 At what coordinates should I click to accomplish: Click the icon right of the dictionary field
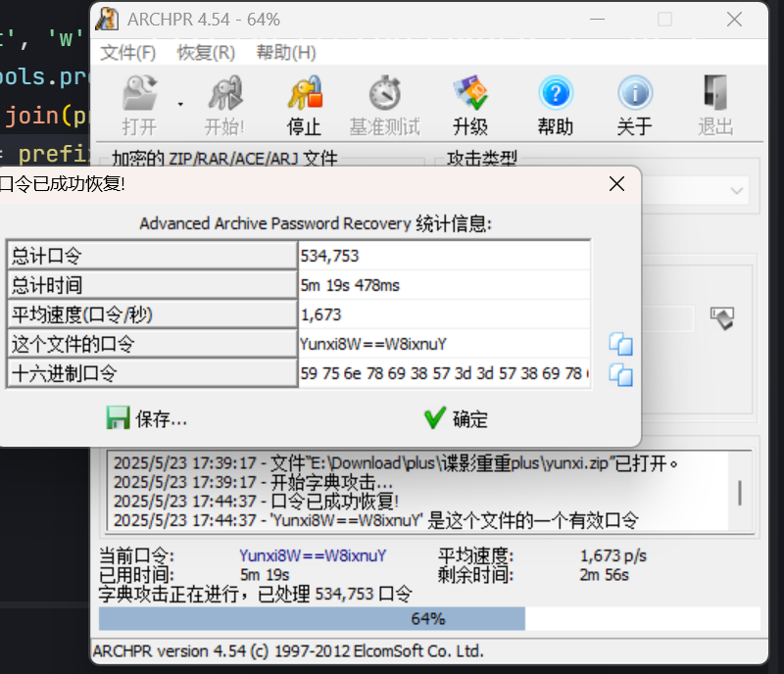pos(721,318)
